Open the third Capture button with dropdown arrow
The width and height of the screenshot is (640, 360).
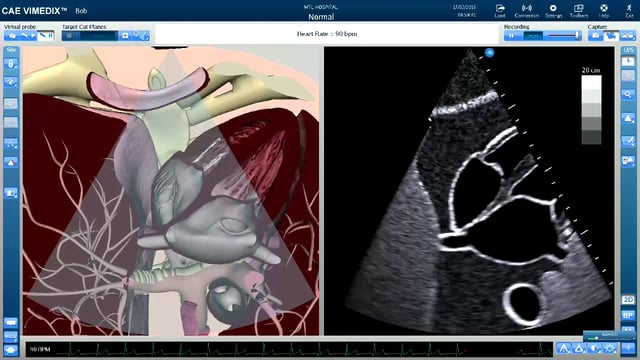[628, 36]
